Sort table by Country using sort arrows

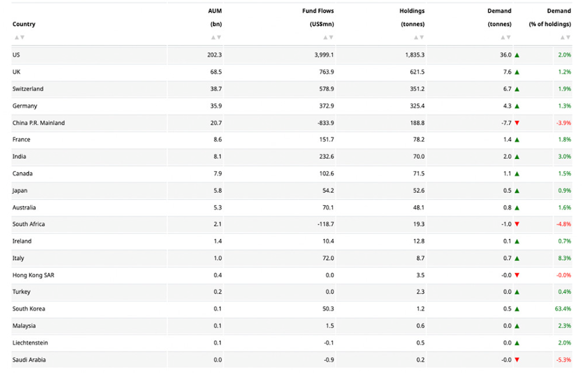tap(20, 38)
